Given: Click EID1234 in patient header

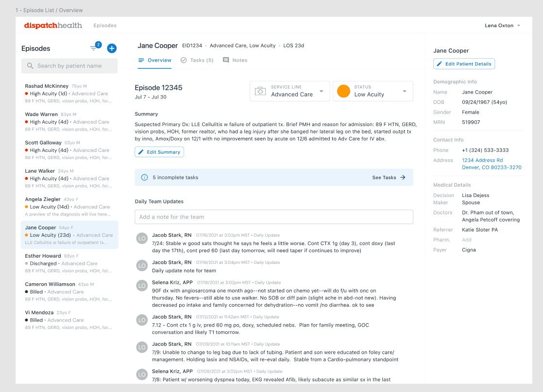Looking at the screenshot, I should 192,46.
